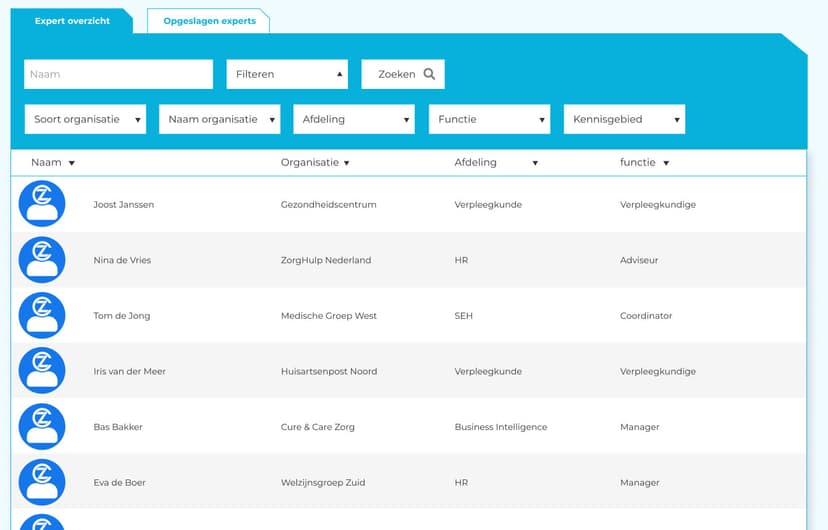Open the Kennisgebied filter dropdown
Image resolution: width=828 pixels, height=530 pixels.
click(624, 119)
